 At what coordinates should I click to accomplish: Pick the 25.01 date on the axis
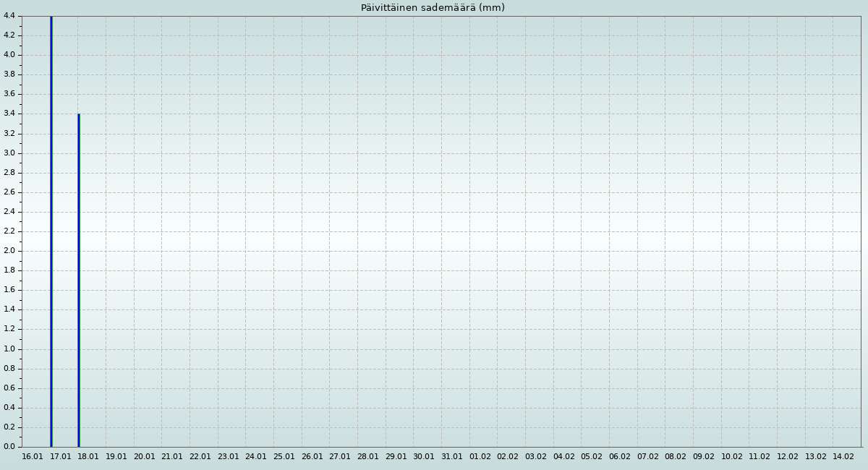284,456
